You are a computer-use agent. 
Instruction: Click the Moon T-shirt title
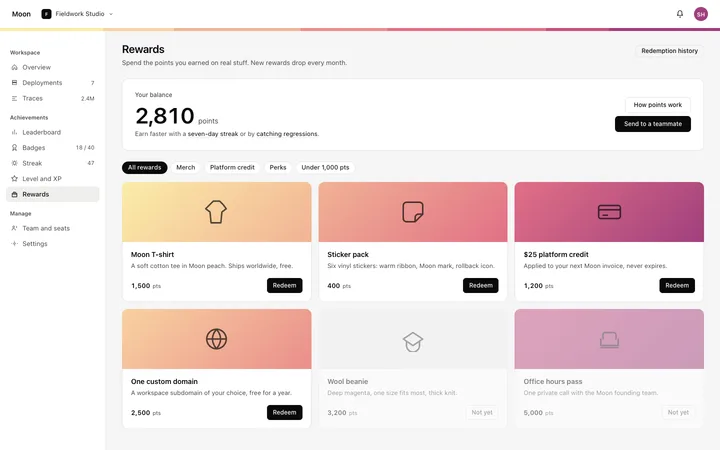tap(152, 254)
